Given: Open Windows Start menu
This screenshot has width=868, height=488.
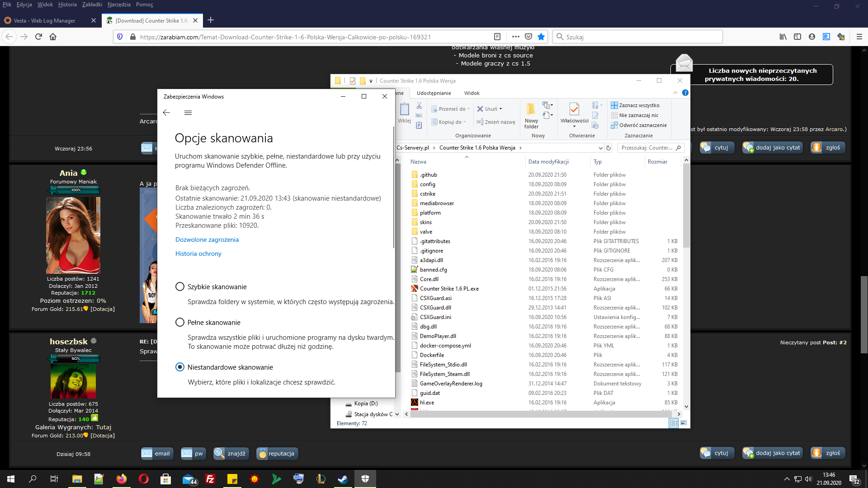Looking at the screenshot, I should 11,479.
